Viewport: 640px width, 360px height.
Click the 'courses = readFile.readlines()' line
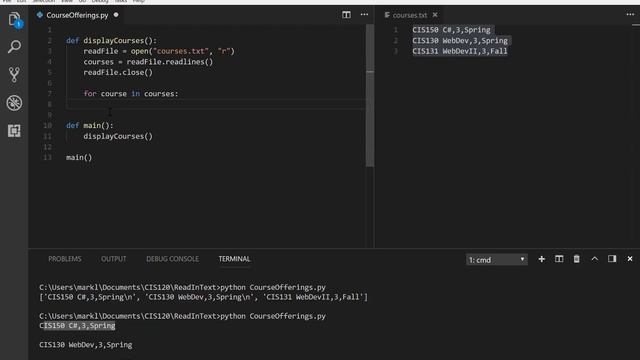(x=148, y=62)
